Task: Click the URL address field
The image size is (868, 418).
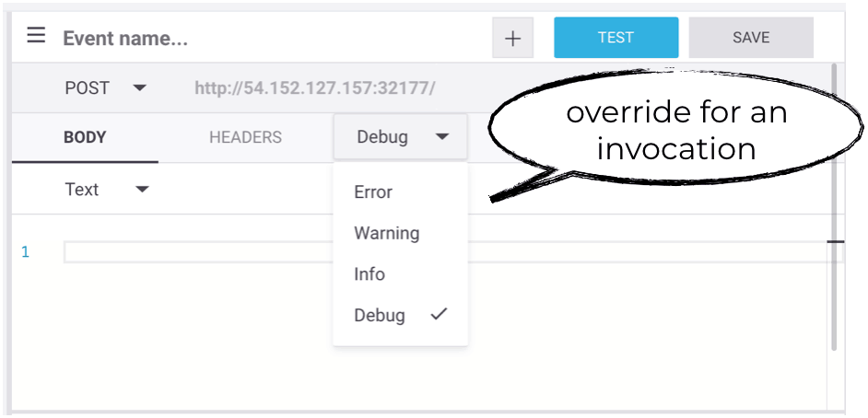Action: point(314,88)
